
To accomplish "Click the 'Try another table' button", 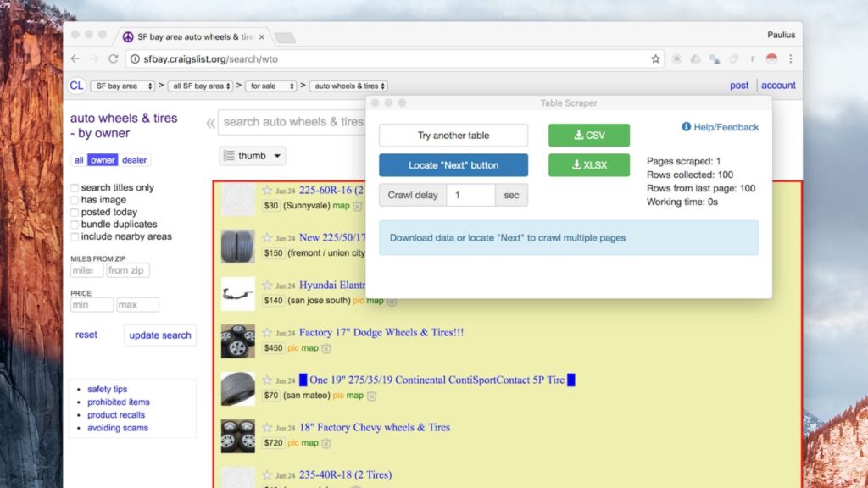I will (453, 135).
